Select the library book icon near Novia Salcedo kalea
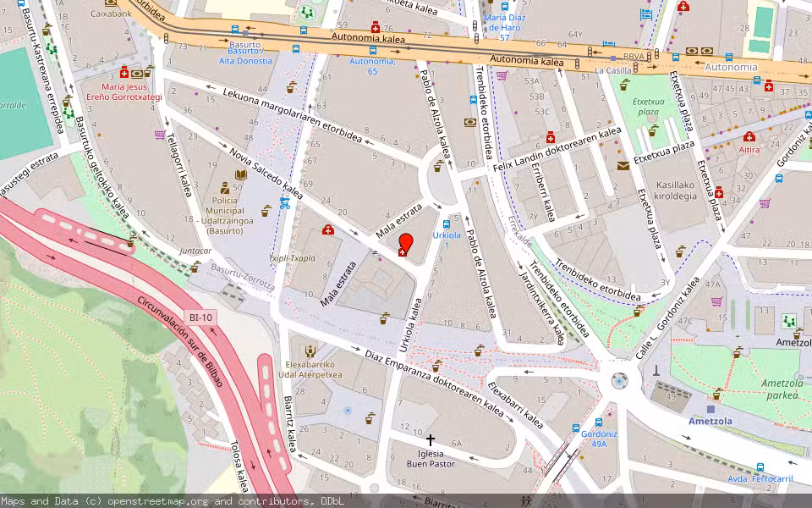 (x=240, y=174)
